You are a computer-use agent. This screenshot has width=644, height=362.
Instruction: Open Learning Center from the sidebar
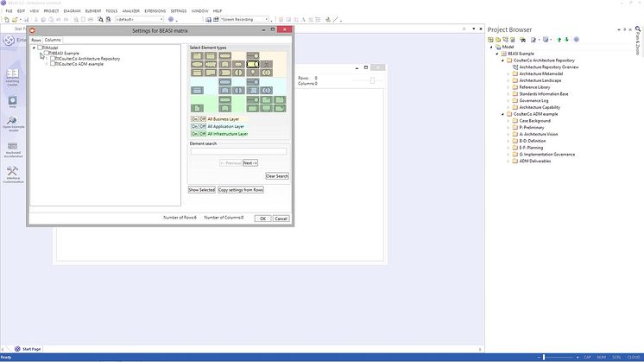[x=12, y=77]
